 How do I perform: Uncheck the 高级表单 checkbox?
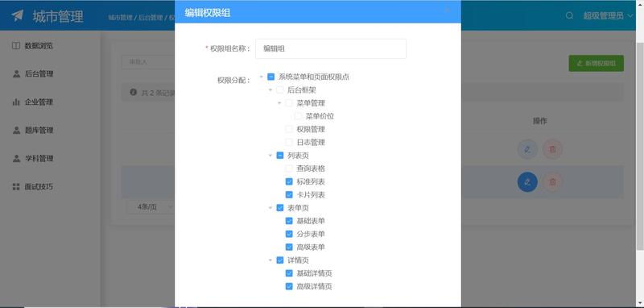click(x=289, y=248)
